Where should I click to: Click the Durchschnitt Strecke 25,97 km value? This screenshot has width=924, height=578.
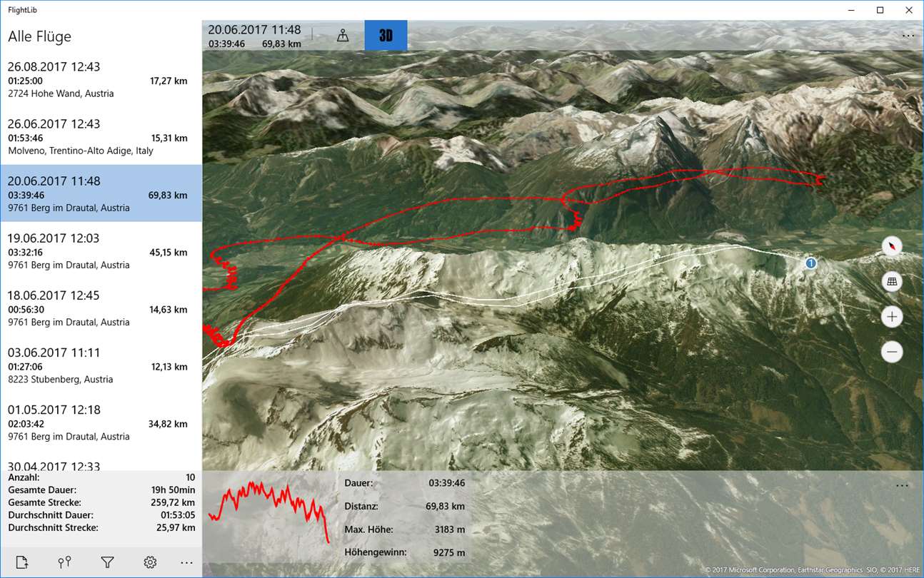[x=175, y=527]
